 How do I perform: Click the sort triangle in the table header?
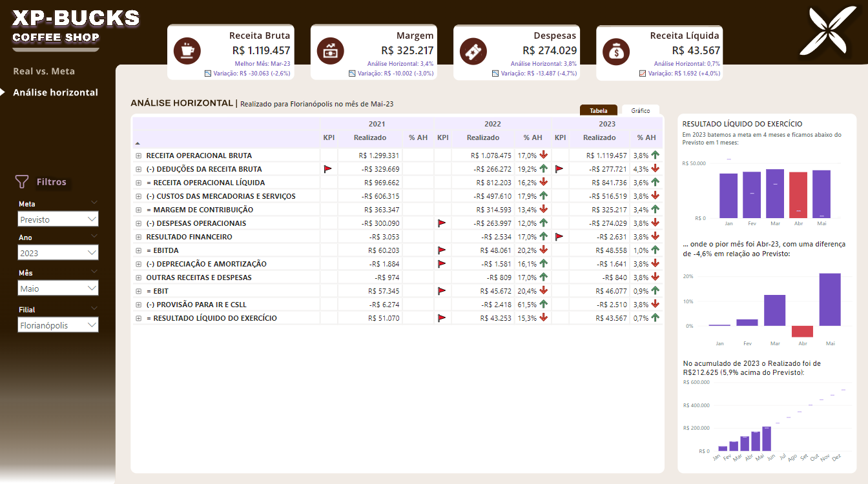click(x=137, y=143)
